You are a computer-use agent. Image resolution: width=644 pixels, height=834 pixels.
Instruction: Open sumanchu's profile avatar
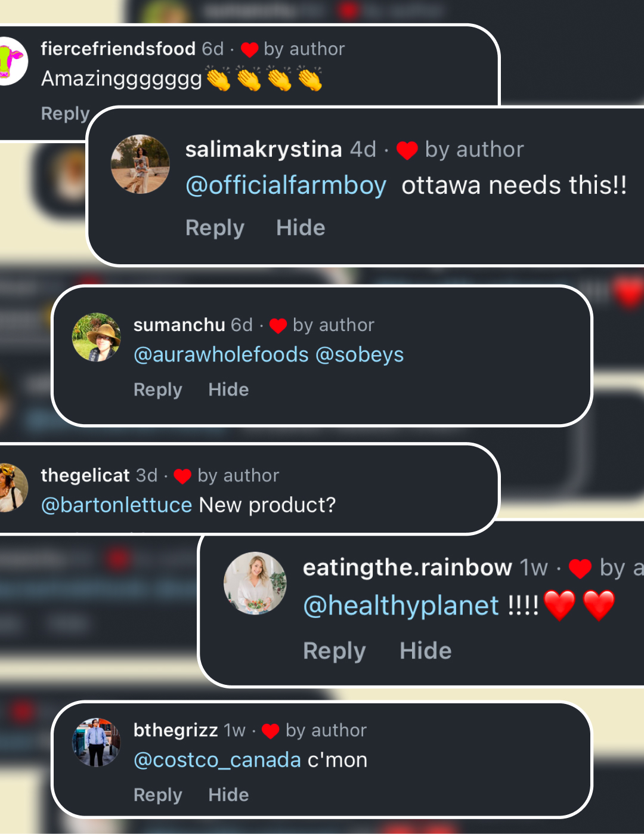point(97,337)
